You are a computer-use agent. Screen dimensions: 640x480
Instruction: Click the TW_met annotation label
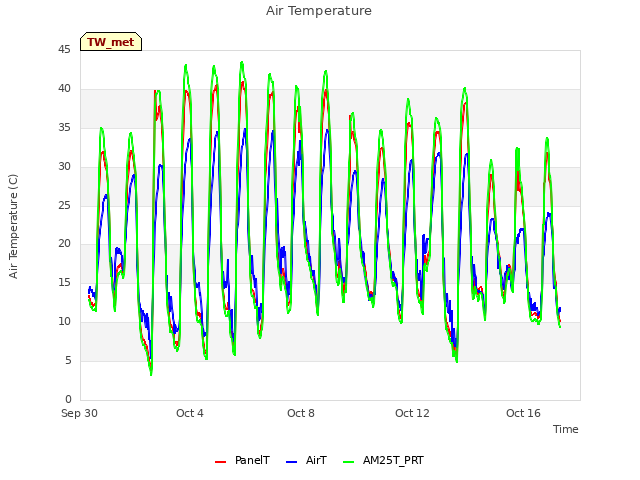tap(111, 42)
